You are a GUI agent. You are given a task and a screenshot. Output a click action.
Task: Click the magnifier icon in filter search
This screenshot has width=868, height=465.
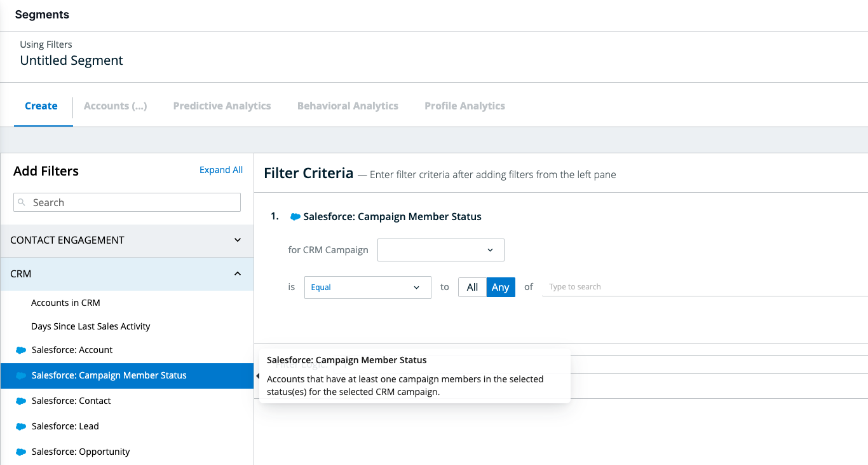pyautogui.click(x=22, y=202)
